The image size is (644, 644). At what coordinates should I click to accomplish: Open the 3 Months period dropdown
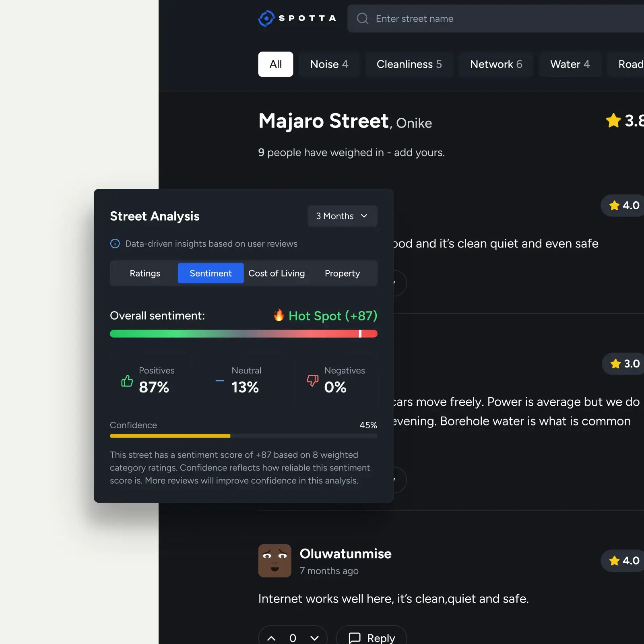tap(342, 216)
